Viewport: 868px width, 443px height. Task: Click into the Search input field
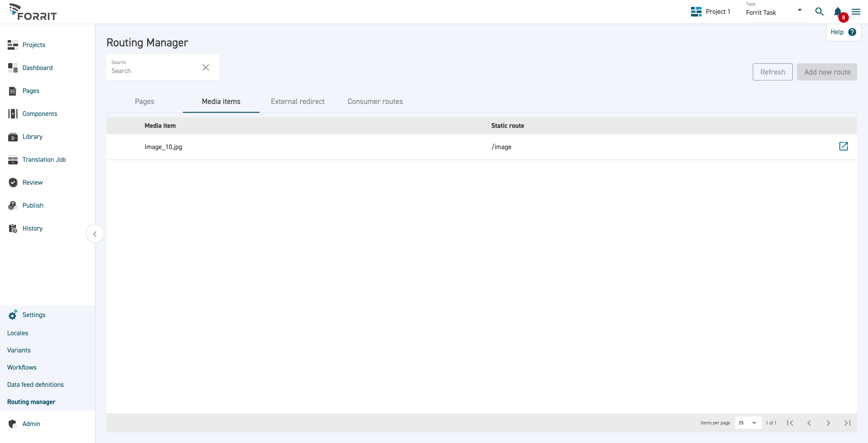point(153,71)
